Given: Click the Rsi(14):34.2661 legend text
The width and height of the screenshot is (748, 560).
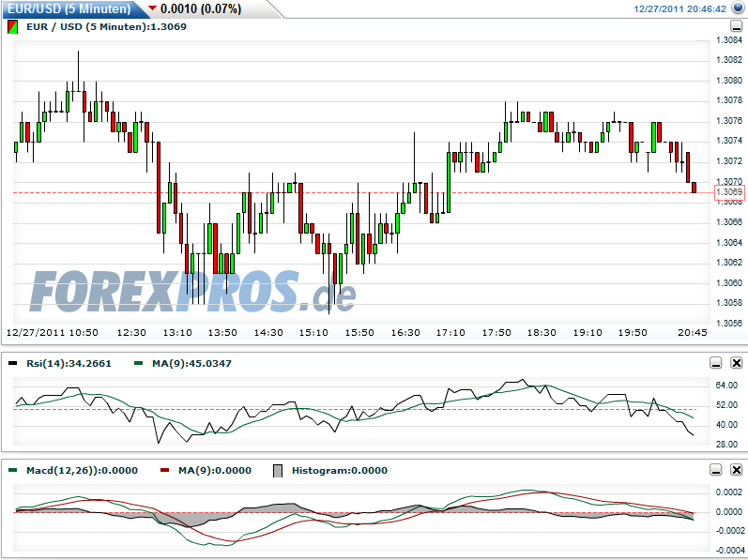Looking at the screenshot, I should [69, 363].
